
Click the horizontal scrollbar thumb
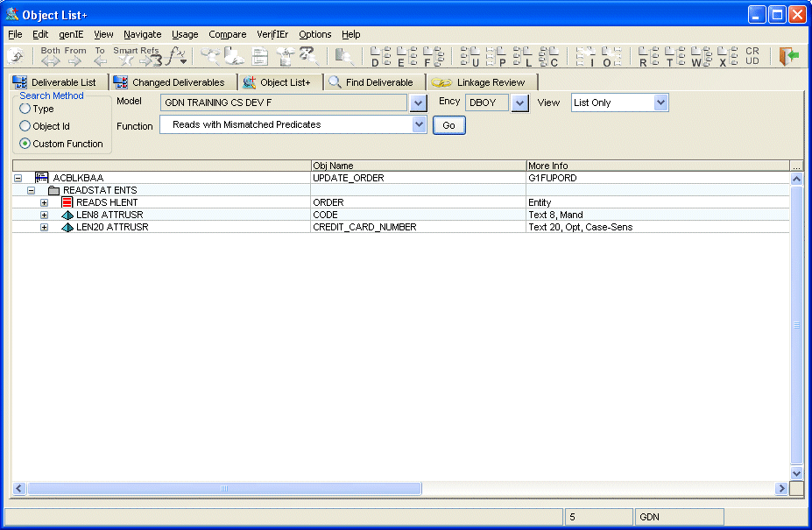[x=224, y=488]
